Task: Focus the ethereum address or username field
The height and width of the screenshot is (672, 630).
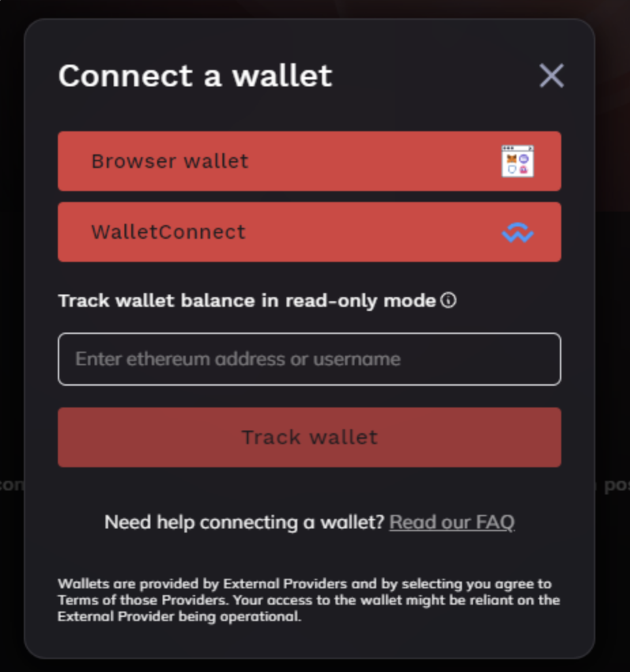Action: click(310, 359)
